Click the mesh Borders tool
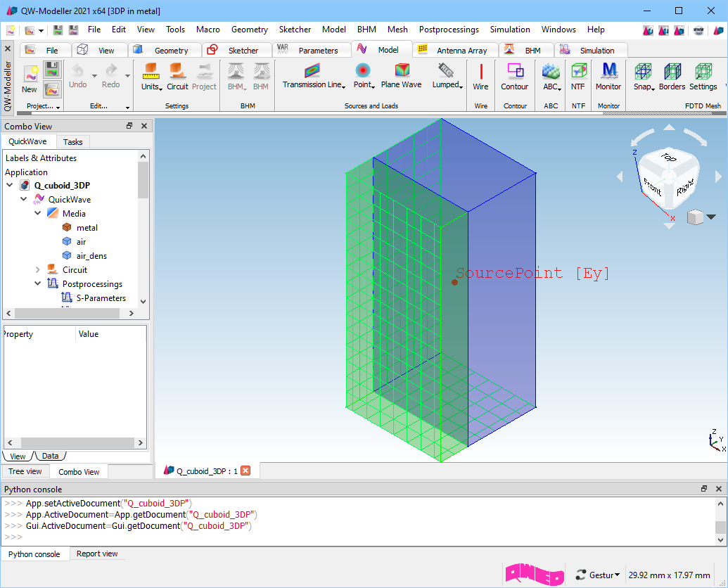Image resolution: width=728 pixels, height=588 pixels. 672,77
